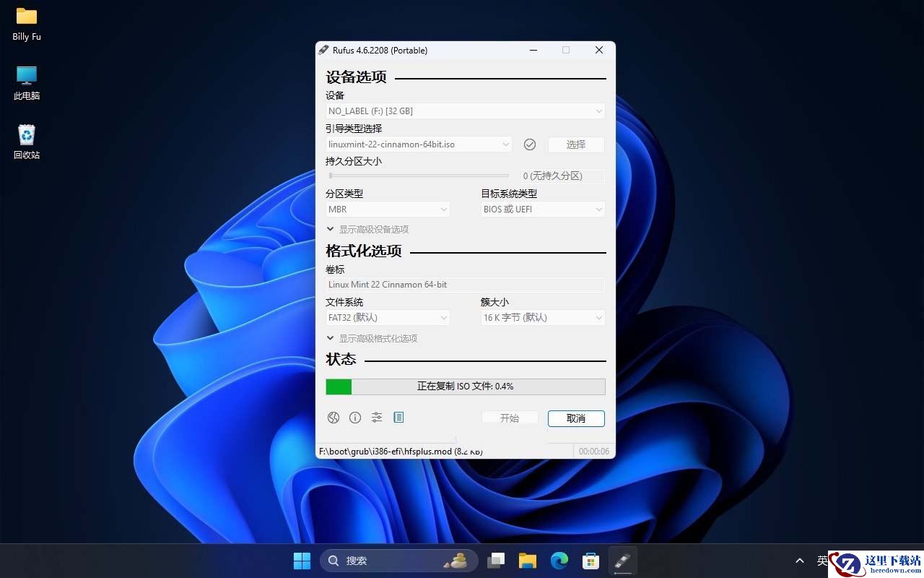924x578 pixels.
Task: Open the 文件系统 FAT32 dropdown
Action: coord(388,318)
